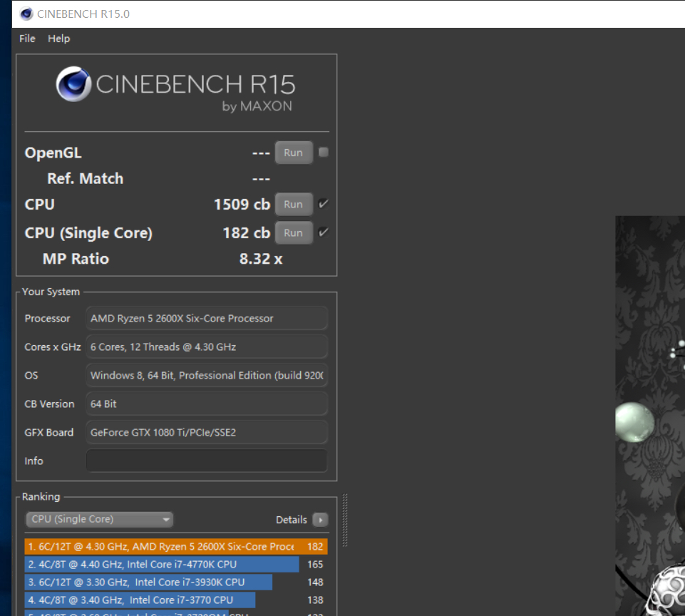Viewport: 685px width, 616px height.
Task: Open the CPU (Single Core) ranking dropdown
Action: coord(100,519)
